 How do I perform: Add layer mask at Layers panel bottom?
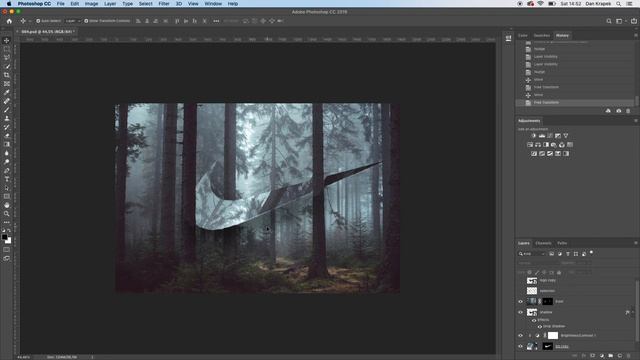tap(593, 356)
